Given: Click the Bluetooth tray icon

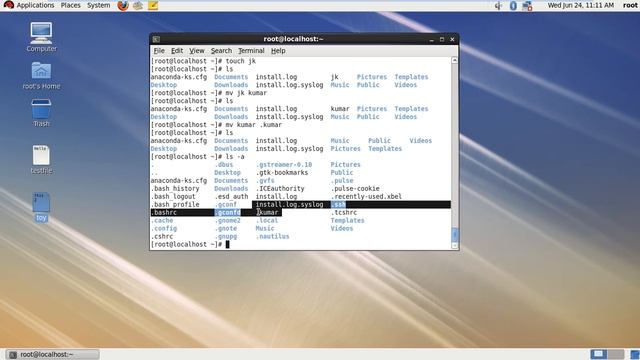Looking at the screenshot, I should pyautogui.click(x=513, y=5).
